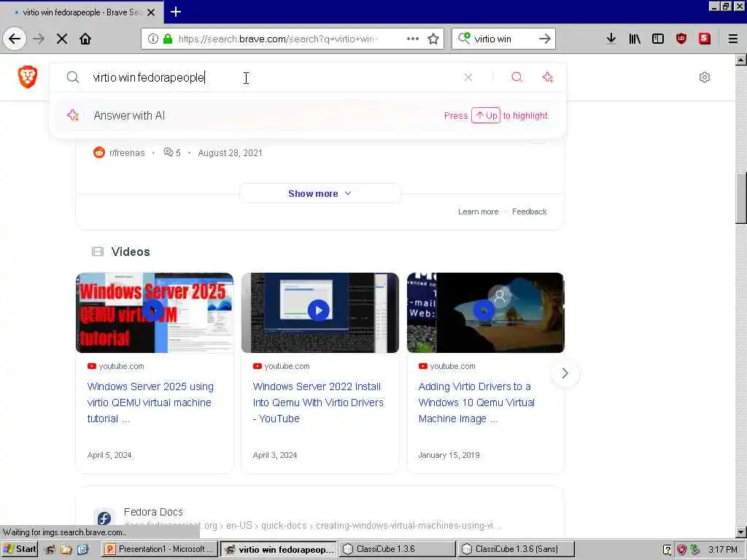Open Windows Server 2022 Install Into Qemu link

point(318,402)
